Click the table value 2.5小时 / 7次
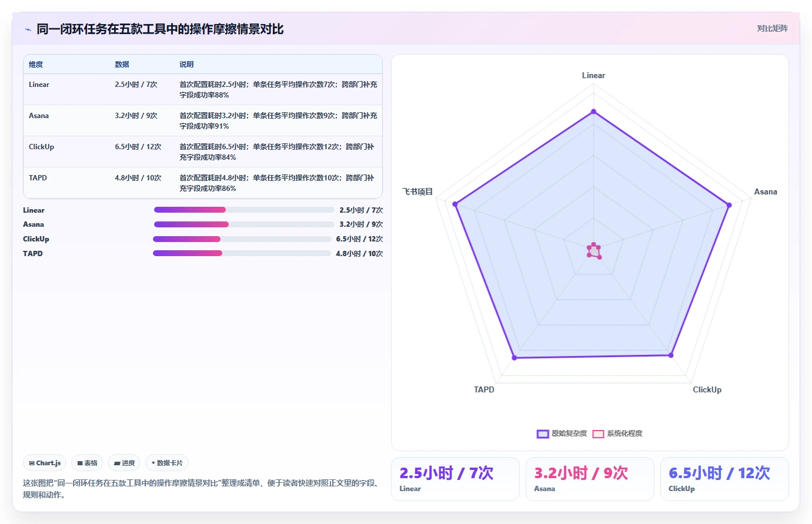 click(x=136, y=85)
